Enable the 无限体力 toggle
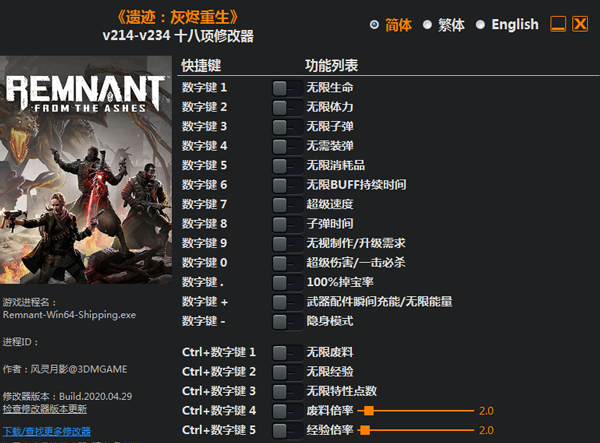Screen dimensions: 600x443 [287, 107]
